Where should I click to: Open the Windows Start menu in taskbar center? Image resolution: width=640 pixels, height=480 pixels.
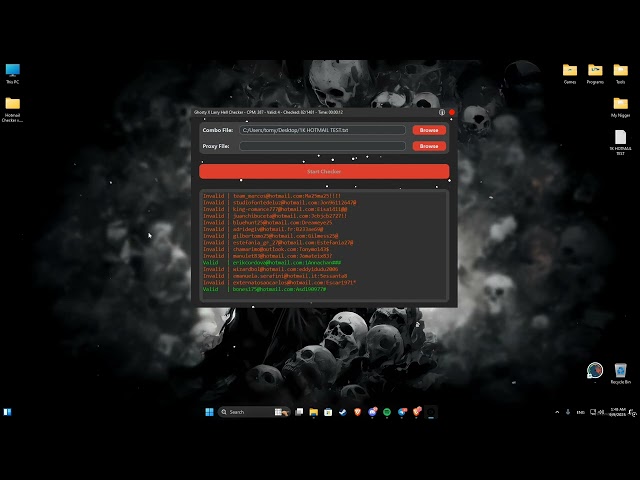click(209, 412)
